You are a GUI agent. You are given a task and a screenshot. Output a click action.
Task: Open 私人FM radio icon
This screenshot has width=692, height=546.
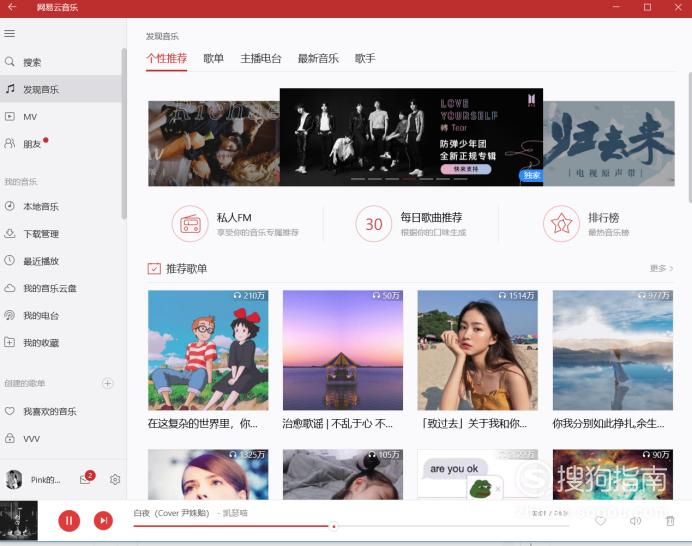pyautogui.click(x=190, y=224)
